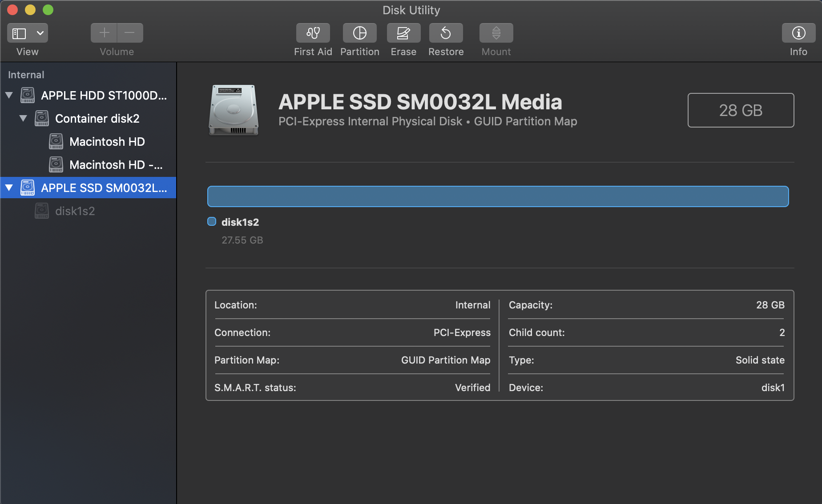Close the Disk Utility window
Viewport: 822px width, 504px height.
12,10
